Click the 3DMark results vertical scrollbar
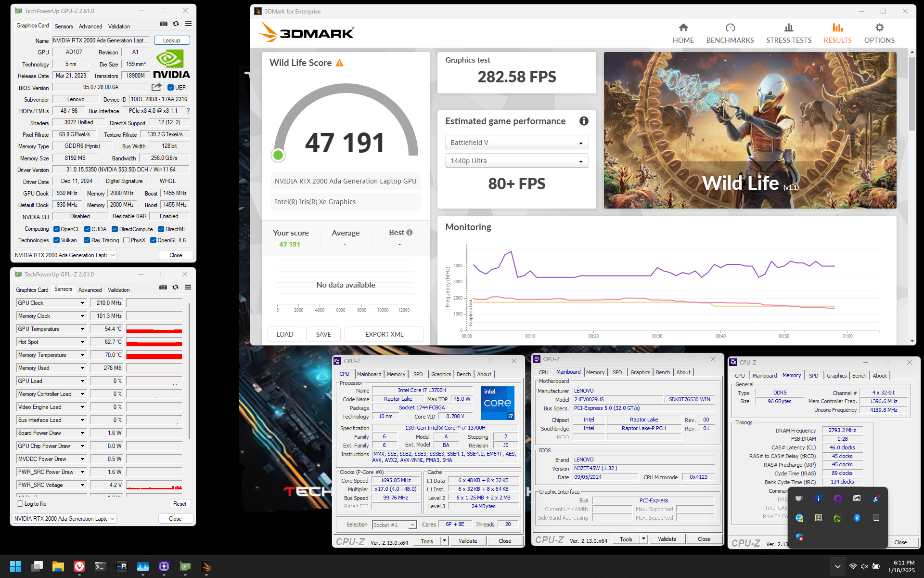This screenshot has height=578, width=924. (912, 94)
